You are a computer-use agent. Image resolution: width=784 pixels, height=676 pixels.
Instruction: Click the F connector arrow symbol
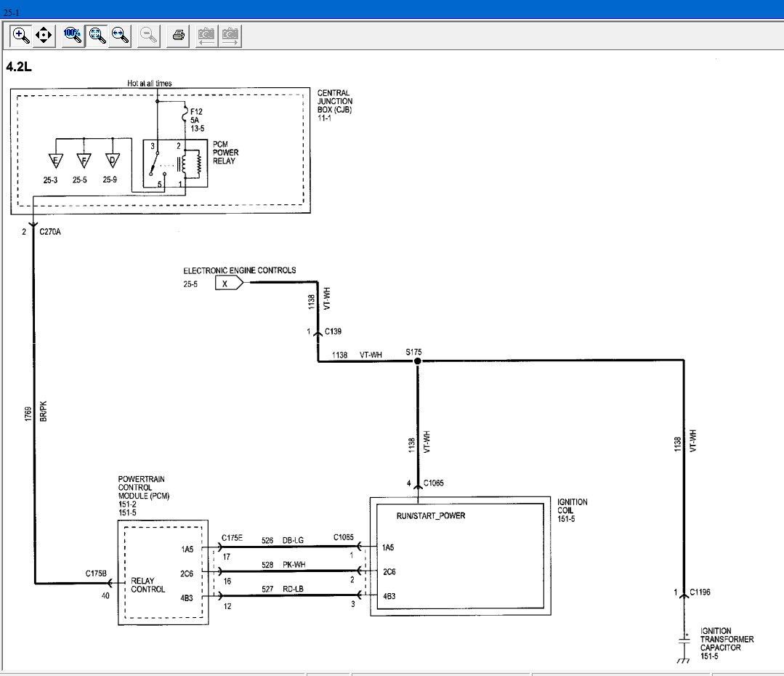[x=84, y=161]
